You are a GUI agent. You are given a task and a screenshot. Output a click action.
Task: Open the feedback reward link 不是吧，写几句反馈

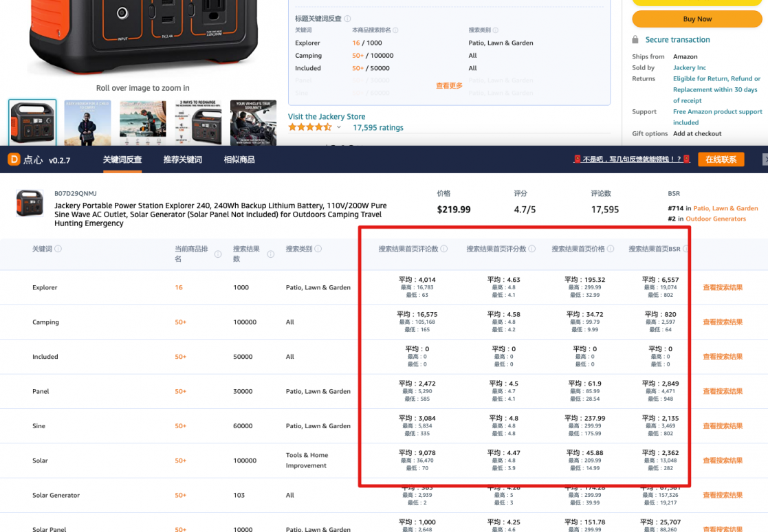[632, 159]
